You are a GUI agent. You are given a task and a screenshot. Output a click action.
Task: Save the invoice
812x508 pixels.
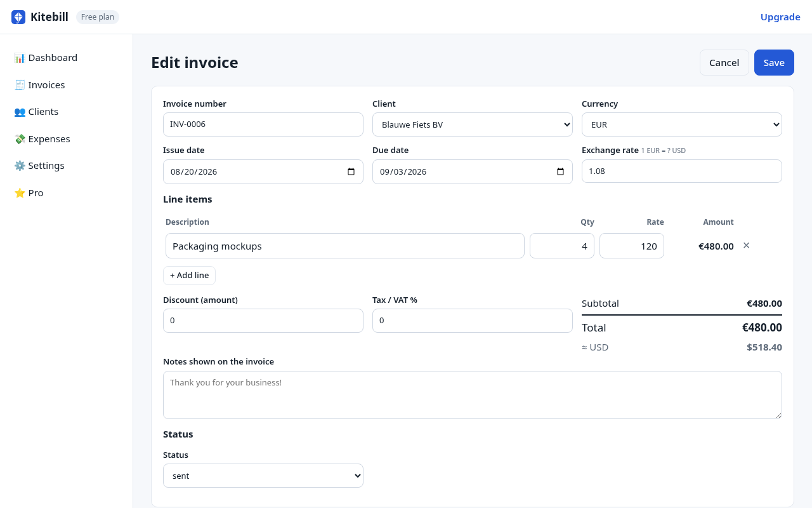click(774, 62)
